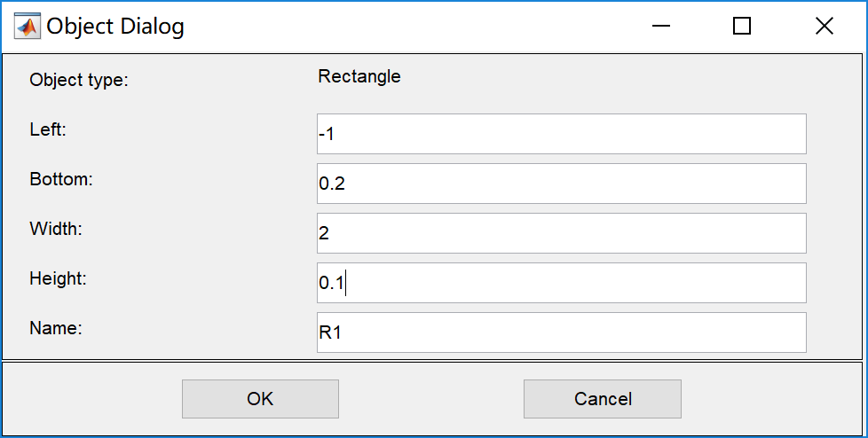The width and height of the screenshot is (868, 438).
Task: Click the MATLAB logo icon in title bar
Action: click(x=27, y=27)
